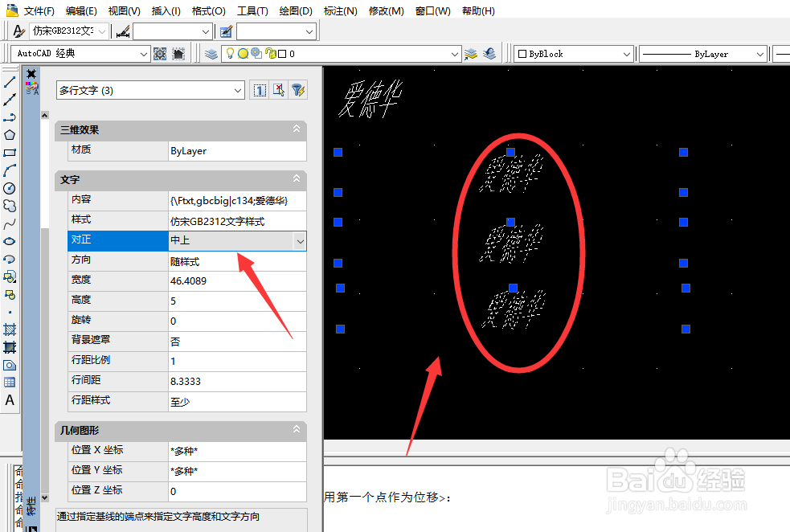
Task: Open the 视图(V) menu
Action: pyautogui.click(x=124, y=10)
